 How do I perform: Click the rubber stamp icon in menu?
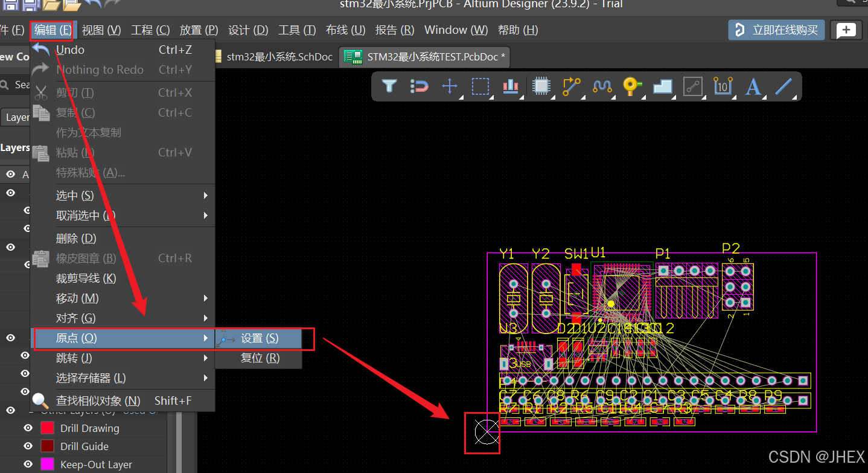(x=40, y=259)
